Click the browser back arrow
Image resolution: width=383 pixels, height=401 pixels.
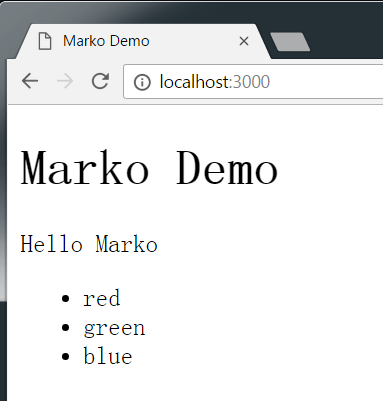(x=30, y=81)
